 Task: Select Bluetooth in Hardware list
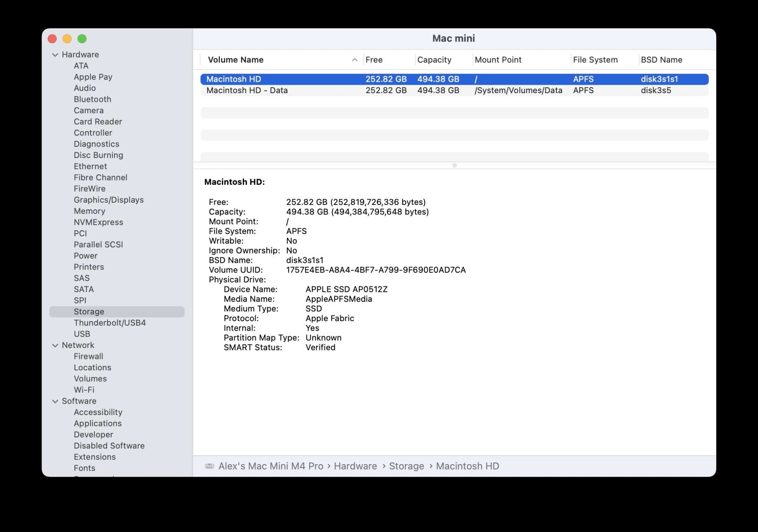point(92,99)
